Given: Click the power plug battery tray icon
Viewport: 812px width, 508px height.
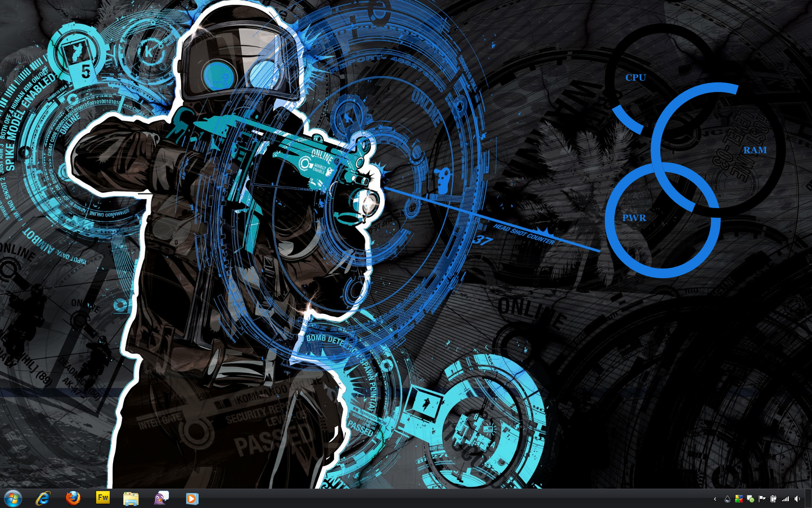Looking at the screenshot, I should [774, 499].
